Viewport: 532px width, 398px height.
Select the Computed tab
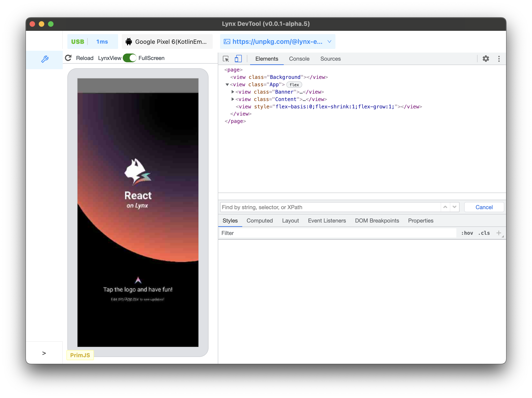point(260,221)
